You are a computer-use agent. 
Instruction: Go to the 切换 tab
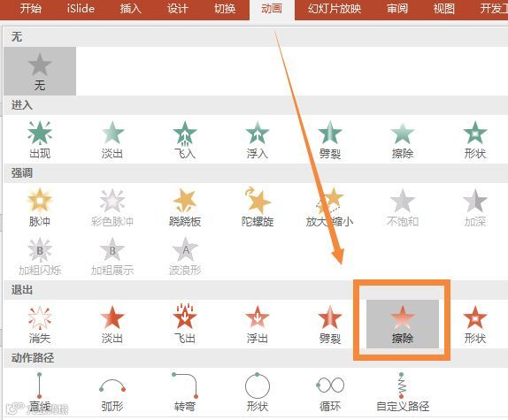coord(225,9)
